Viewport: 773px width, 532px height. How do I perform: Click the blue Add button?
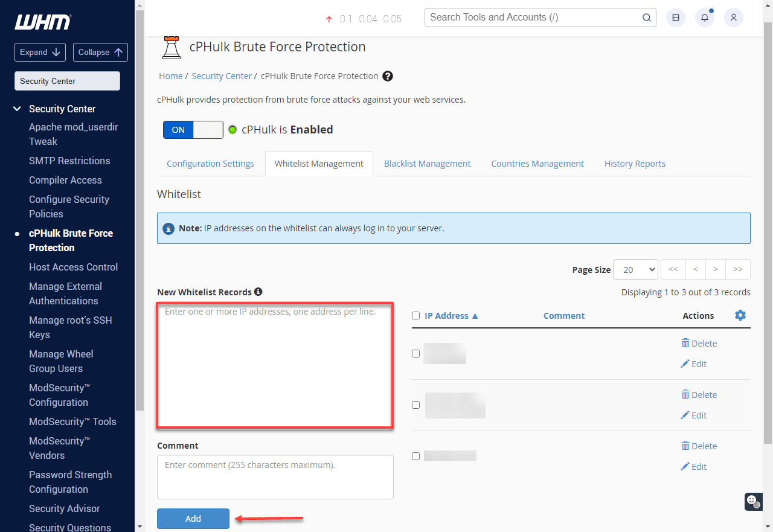193,519
